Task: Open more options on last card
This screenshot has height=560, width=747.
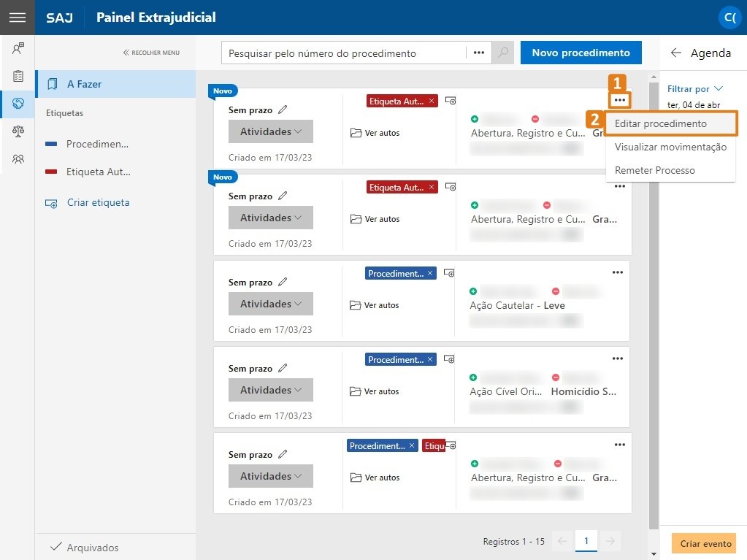Action: pyautogui.click(x=619, y=445)
